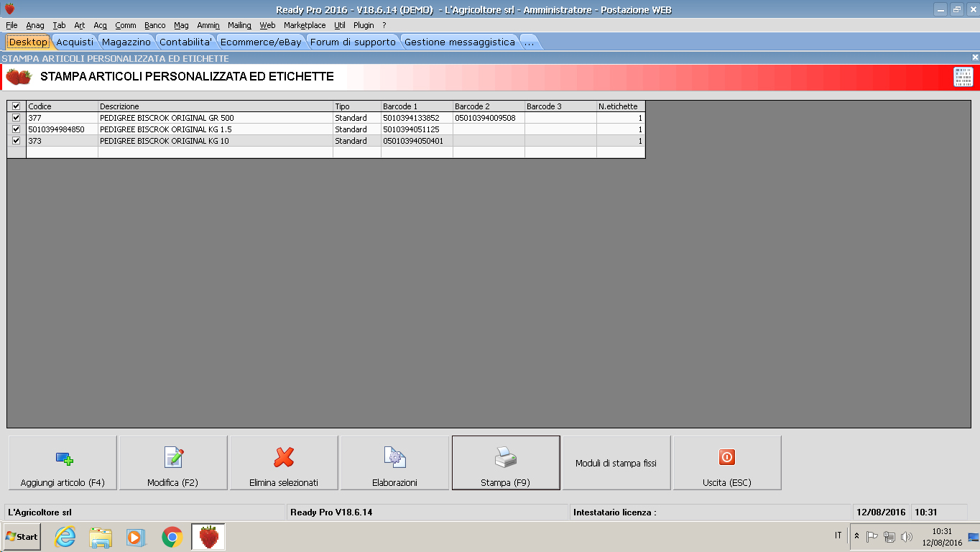The width and height of the screenshot is (980, 552).
Task: Click the Barcode 1 column header
Action: click(417, 106)
